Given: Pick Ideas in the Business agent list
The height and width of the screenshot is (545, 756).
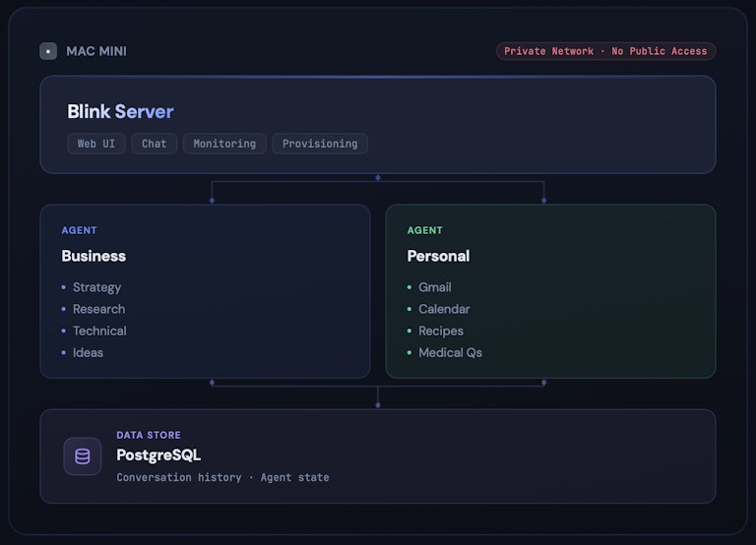Looking at the screenshot, I should [x=88, y=352].
